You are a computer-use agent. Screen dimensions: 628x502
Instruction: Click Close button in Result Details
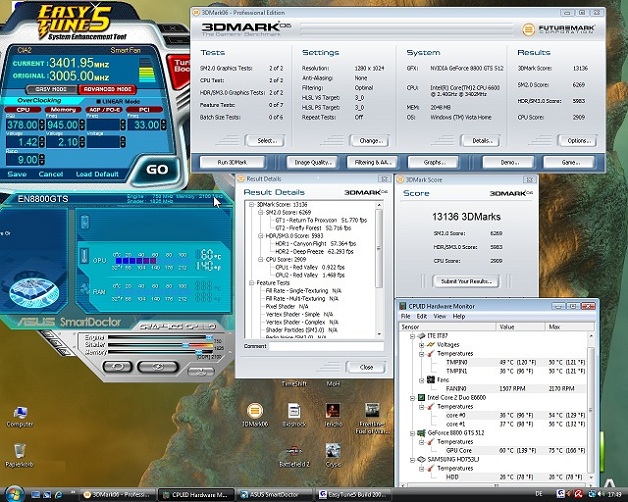[366, 367]
